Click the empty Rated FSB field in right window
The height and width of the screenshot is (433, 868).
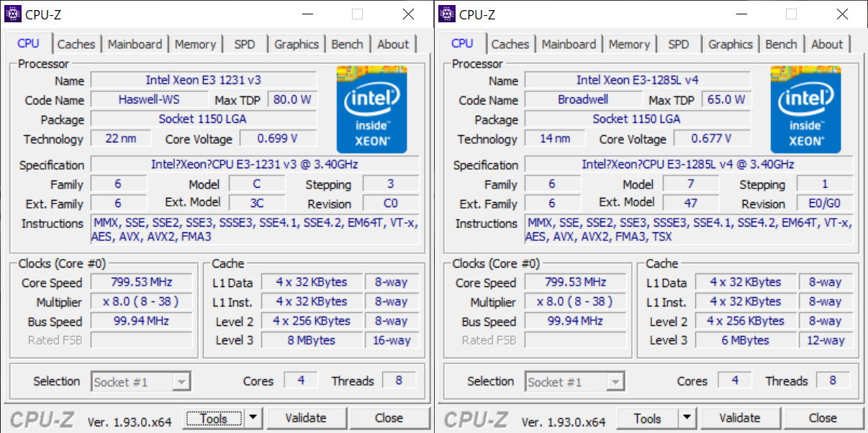click(x=576, y=340)
